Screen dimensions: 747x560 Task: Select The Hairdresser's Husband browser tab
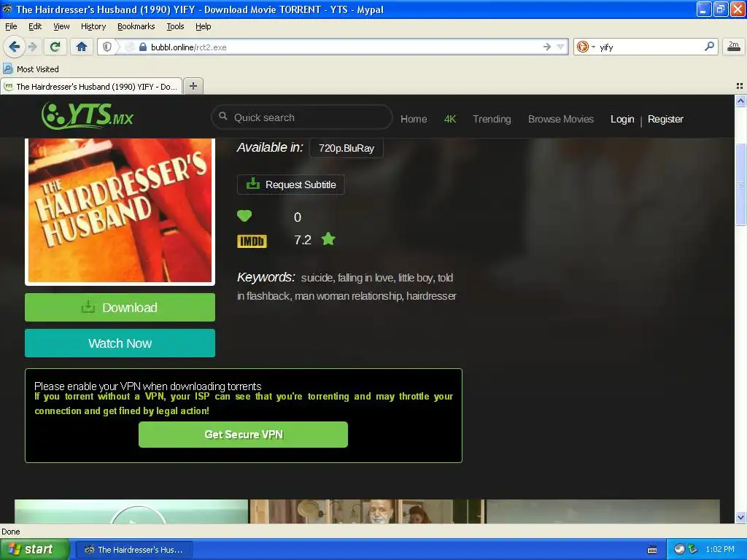pyautogui.click(x=91, y=86)
